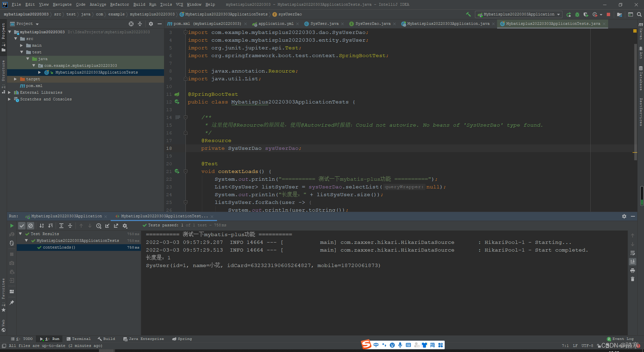Click the Locate file crosshair icon in Project panel
The height and width of the screenshot is (352, 644).
click(131, 24)
